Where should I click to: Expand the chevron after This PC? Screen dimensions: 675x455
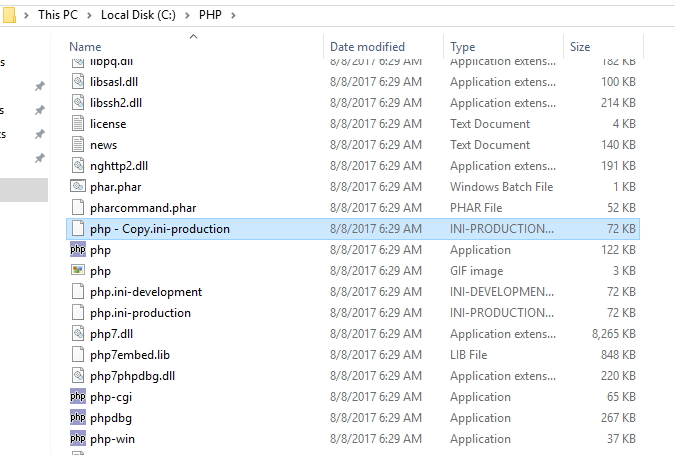point(89,15)
